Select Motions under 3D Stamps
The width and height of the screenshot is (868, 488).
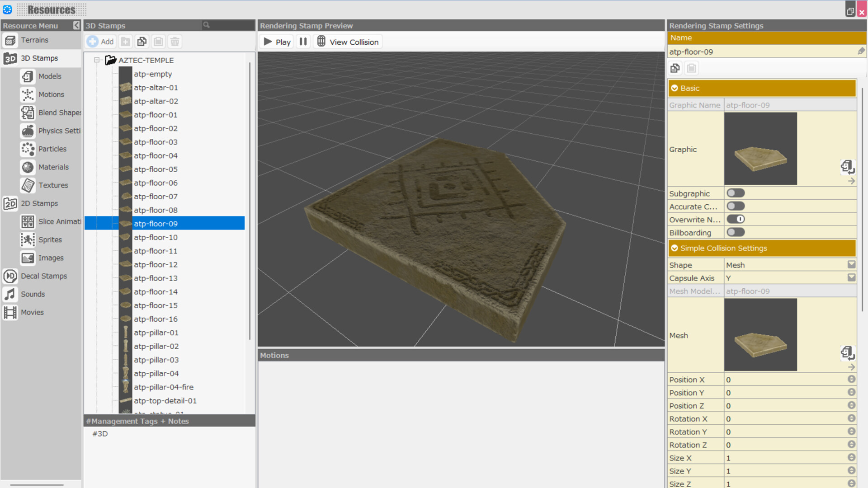click(51, 94)
